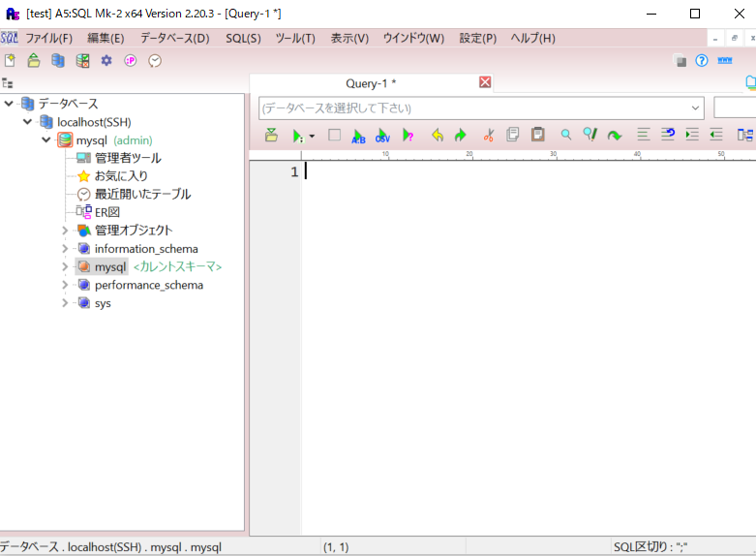Screen dimensions: 756x556
Task: Click the SQL区切り status bar entry
Action: tap(650, 547)
